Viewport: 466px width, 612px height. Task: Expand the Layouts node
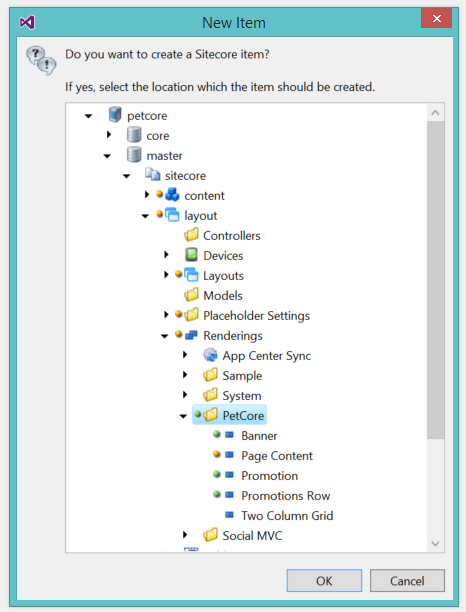click(x=166, y=274)
